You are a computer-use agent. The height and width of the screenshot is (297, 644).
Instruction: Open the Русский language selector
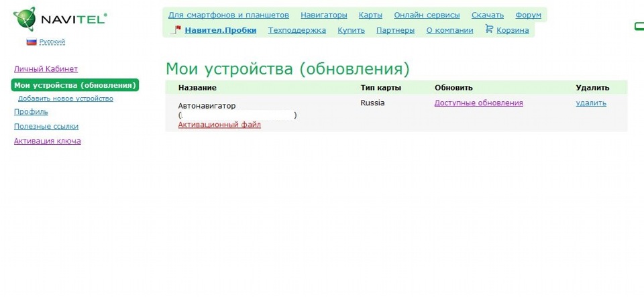[x=52, y=42]
